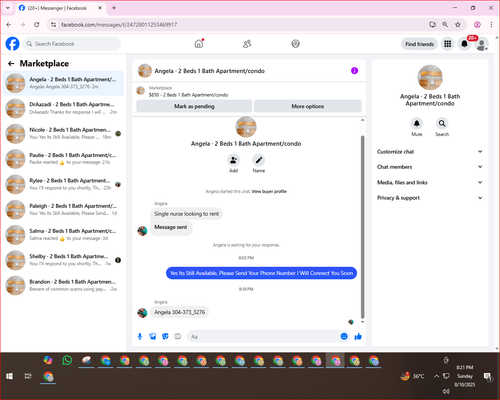Click the address bar URL
Viewport: 500px width, 400px height.
click(x=119, y=25)
